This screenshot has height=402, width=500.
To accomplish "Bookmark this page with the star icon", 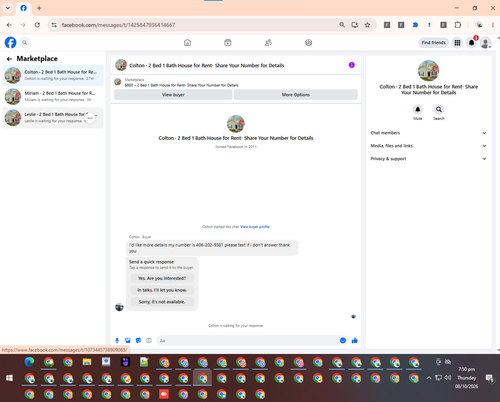I will (x=367, y=25).
